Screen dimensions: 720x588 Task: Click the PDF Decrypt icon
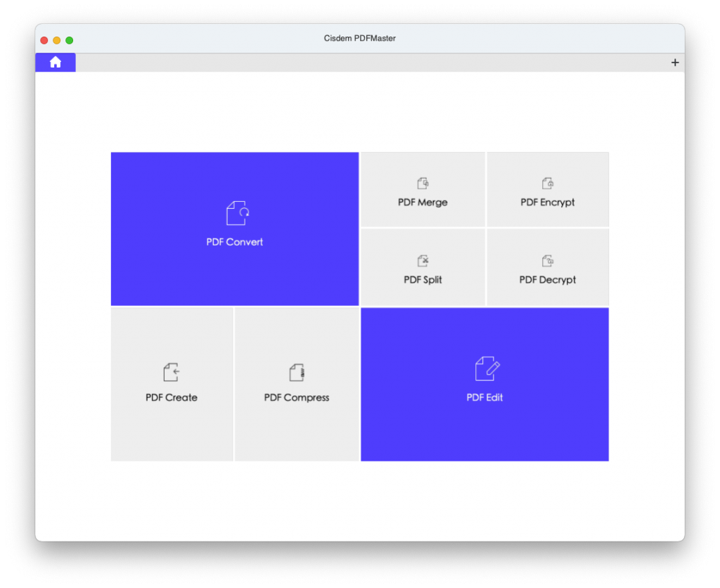pyautogui.click(x=547, y=260)
